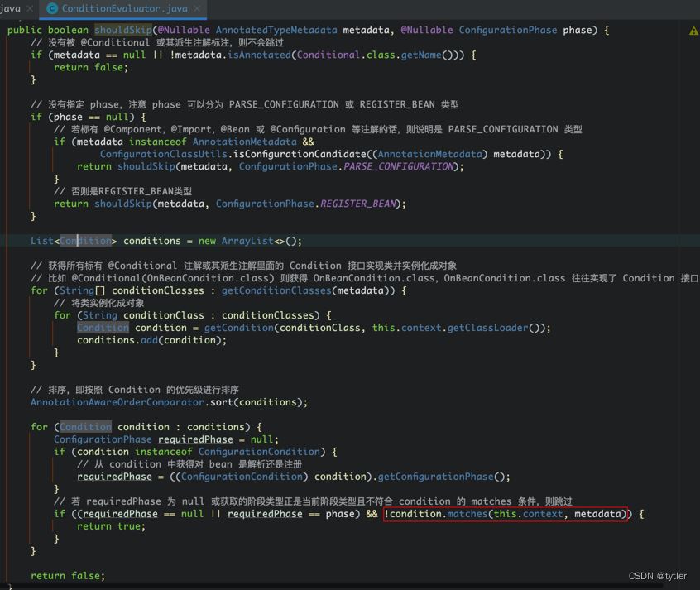This screenshot has height=590, width=700.
Task: Click the getName call on Conditional.class
Action: [x=421, y=55]
